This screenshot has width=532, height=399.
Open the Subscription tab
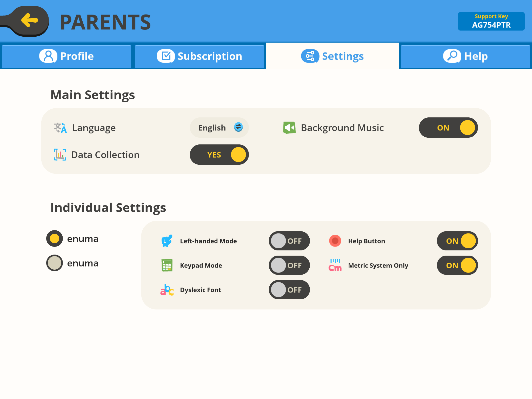[199, 56]
